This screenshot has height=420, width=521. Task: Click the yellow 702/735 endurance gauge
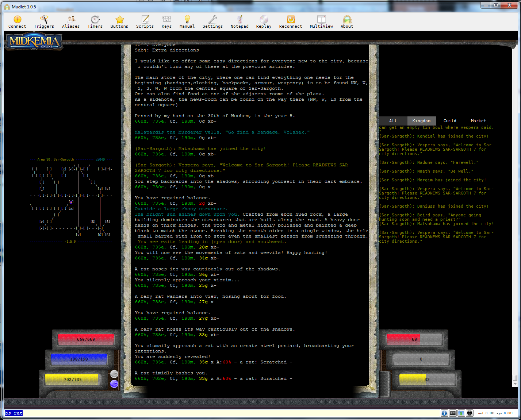pyautogui.click(x=73, y=379)
